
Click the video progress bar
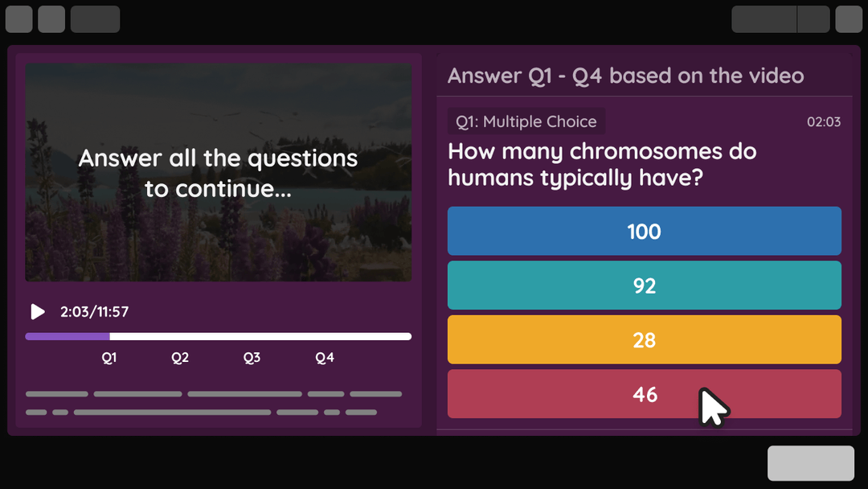pyautogui.click(x=218, y=335)
